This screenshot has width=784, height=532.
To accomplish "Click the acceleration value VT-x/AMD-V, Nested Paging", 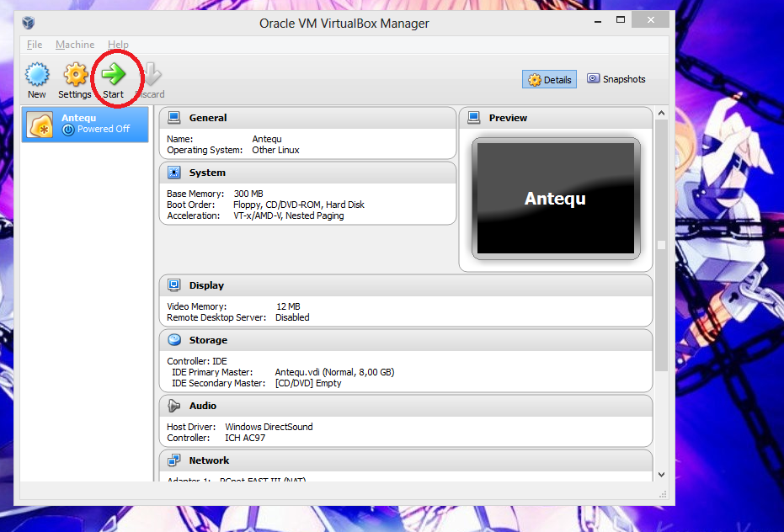I will pyautogui.click(x=289, y=215).
